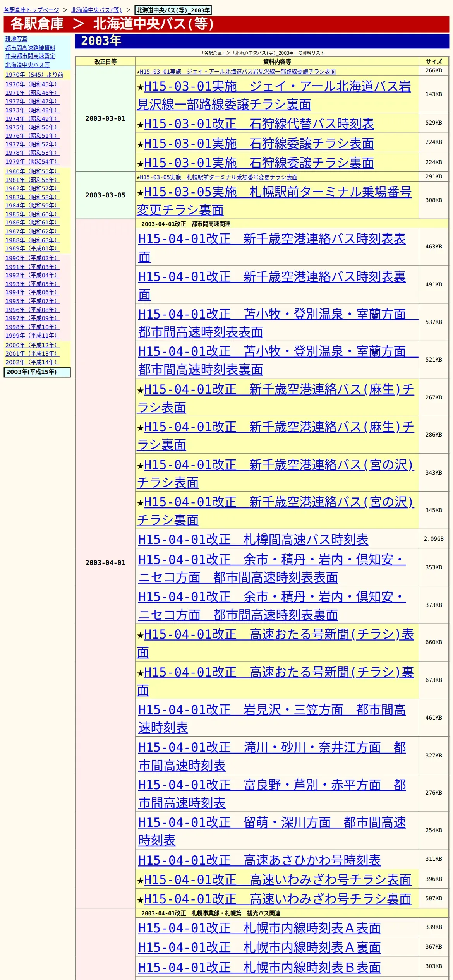Open small 岩見沢線一部路線委譲チラシ表面 link
The image size is (453, 980).
238,72
